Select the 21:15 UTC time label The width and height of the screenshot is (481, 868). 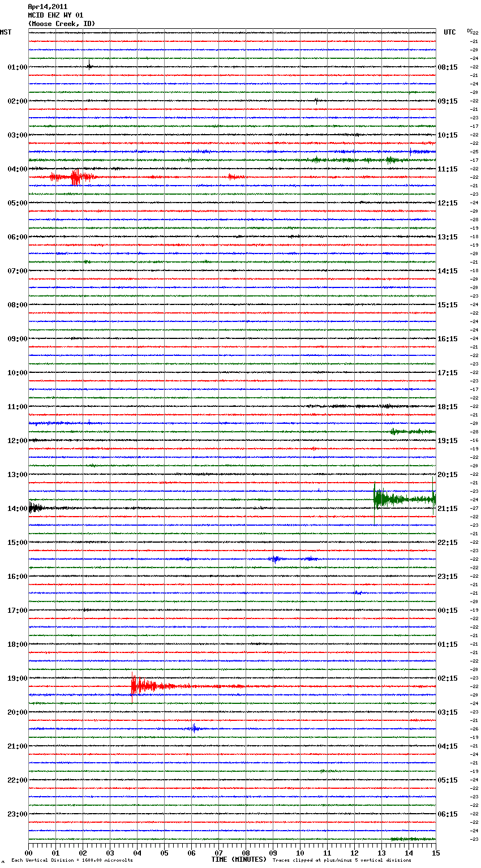[448, 509]
